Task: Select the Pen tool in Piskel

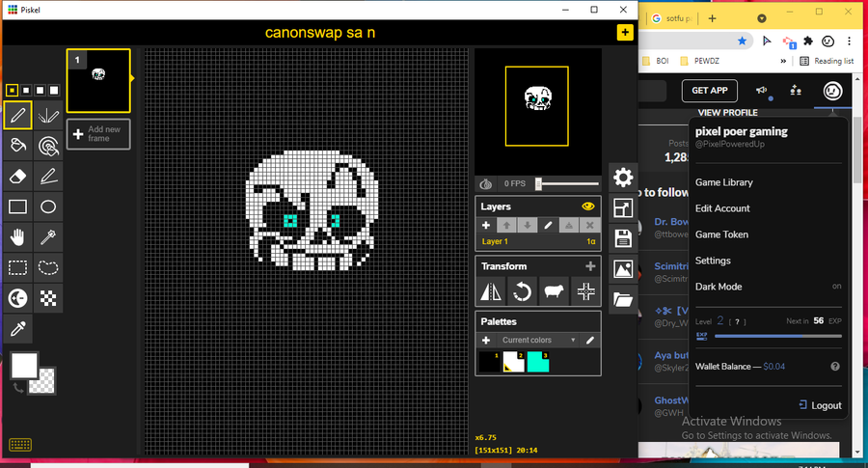Action: click(17, 115)
